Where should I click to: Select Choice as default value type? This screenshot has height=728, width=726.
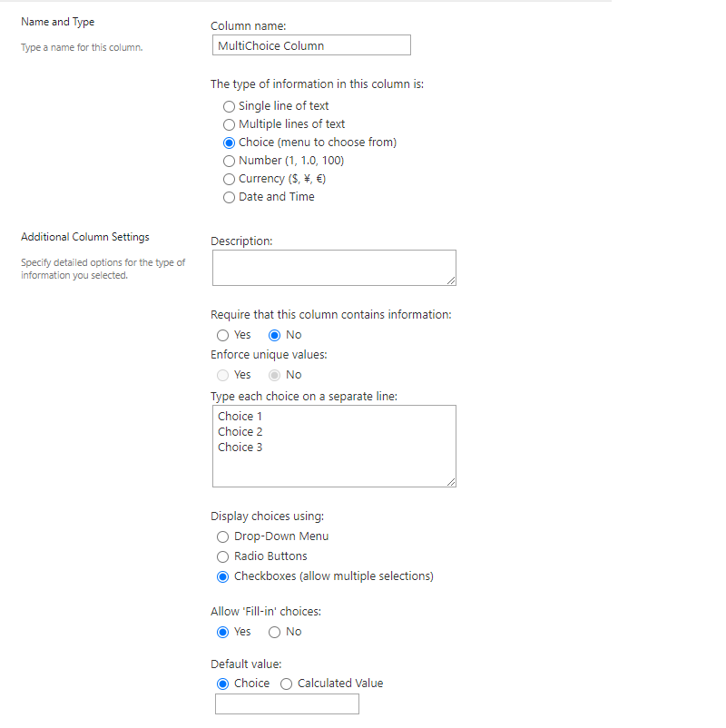(x=223, y=684)
